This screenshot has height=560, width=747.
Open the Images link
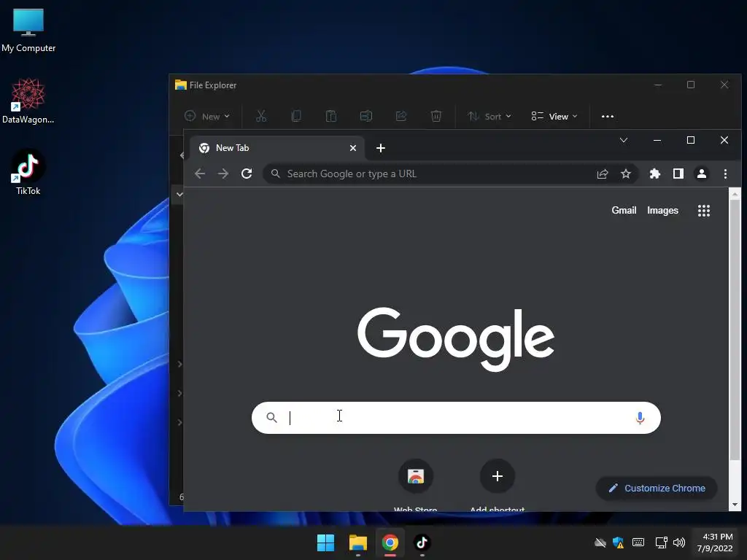[662, 210]
